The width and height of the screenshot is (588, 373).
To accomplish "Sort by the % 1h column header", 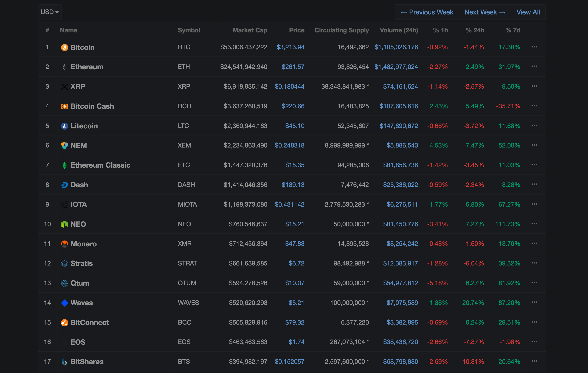I will tap(440, 30).
